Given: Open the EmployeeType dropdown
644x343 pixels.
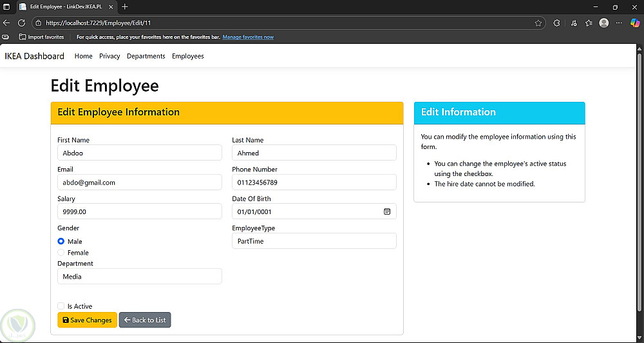Looking at the screenshot, I should click(314, 241).
